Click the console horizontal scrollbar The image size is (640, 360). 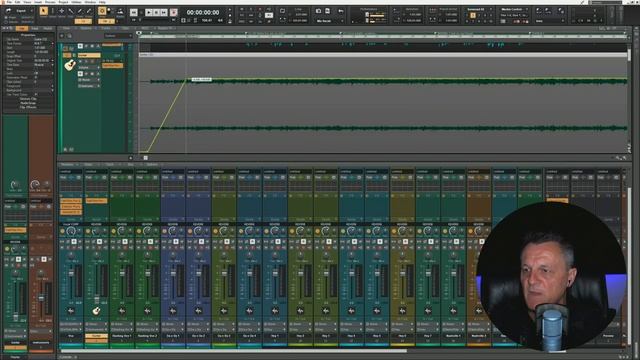tap(233, 351)
